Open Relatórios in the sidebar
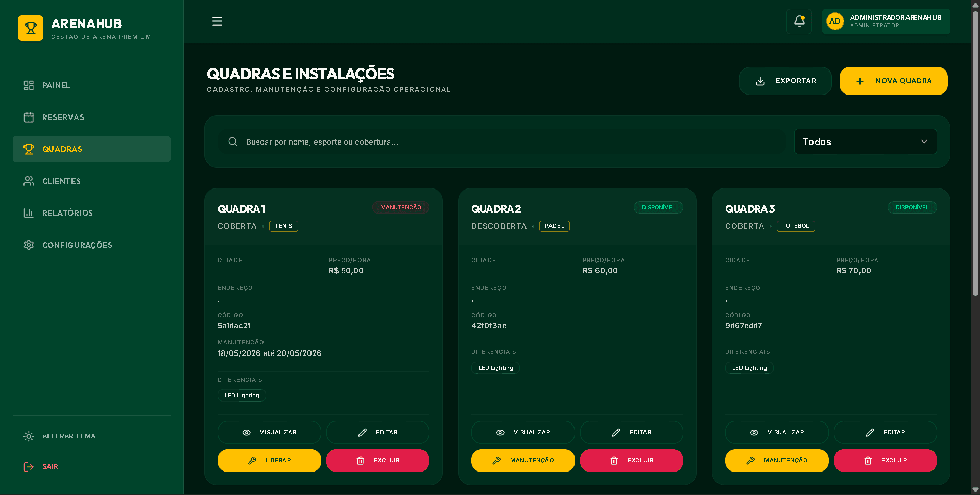 [x=92, y=213]
